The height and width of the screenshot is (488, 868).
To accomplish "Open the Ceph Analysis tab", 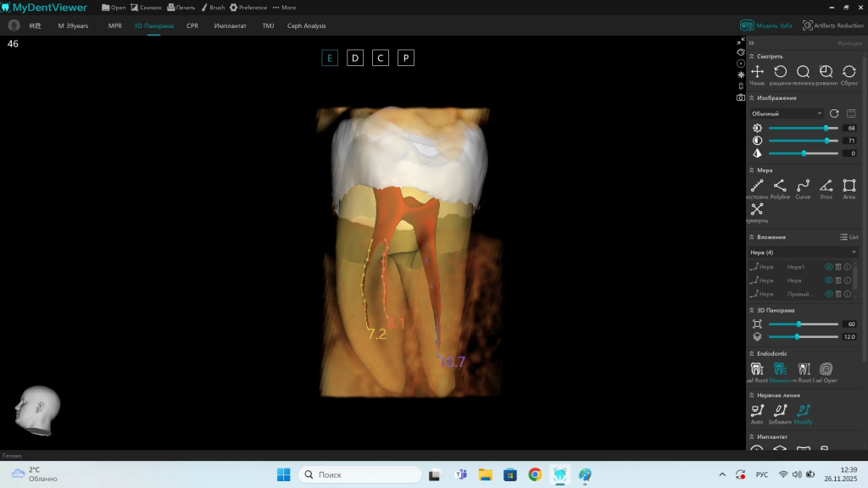I will 306,26.
